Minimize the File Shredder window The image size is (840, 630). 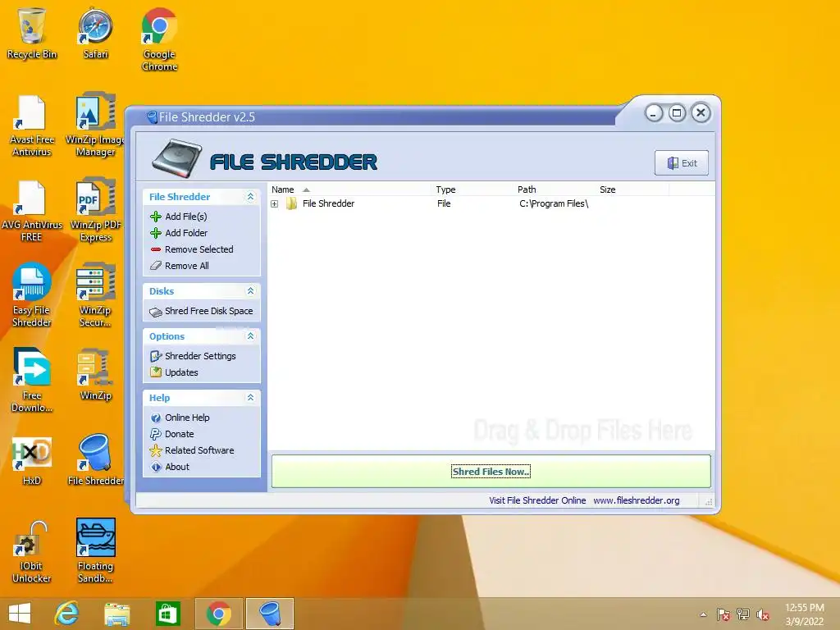[654, 113]
